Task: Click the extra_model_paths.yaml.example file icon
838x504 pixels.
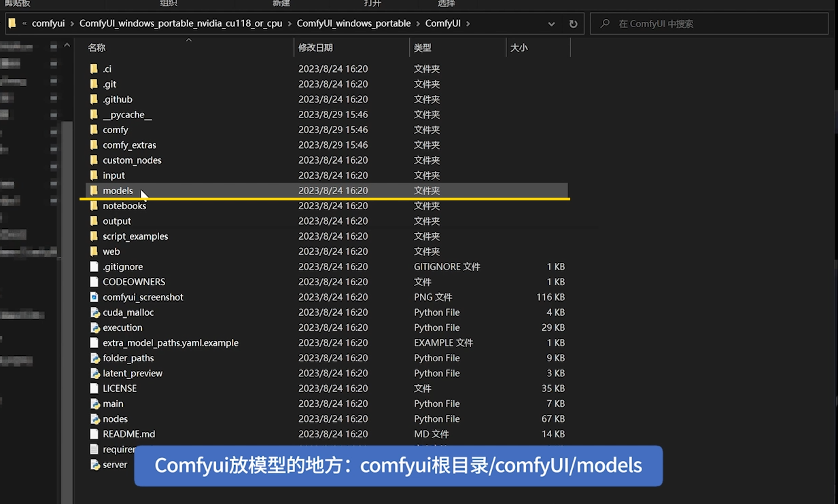Action: click(x=94, y=343)
